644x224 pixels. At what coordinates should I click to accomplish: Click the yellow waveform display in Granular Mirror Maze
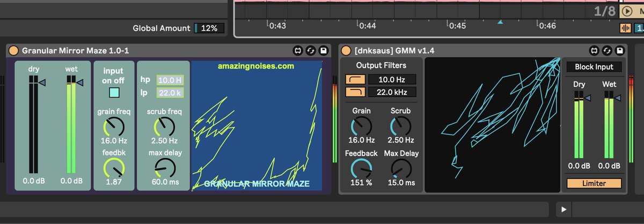(257, 125)
